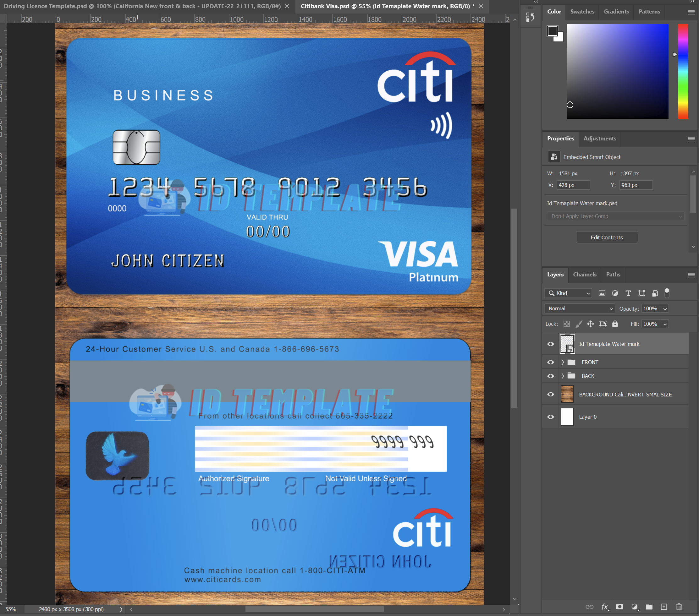
Task: Open the Color panel menu
Action: click(x=691, y=12)
